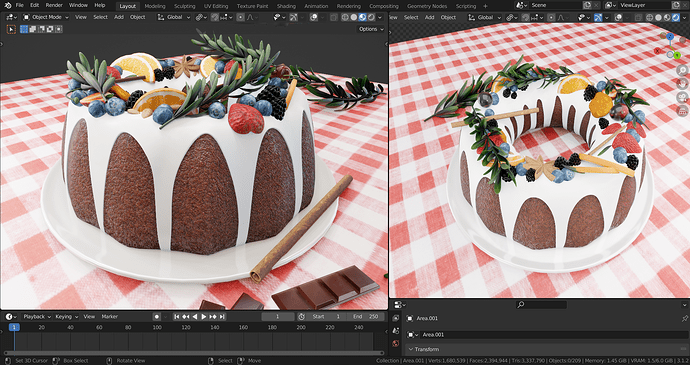Viewport: 690px width, 365px height.
Task: Open the Keying dropdown in the timeline
Action: point(66,317)
